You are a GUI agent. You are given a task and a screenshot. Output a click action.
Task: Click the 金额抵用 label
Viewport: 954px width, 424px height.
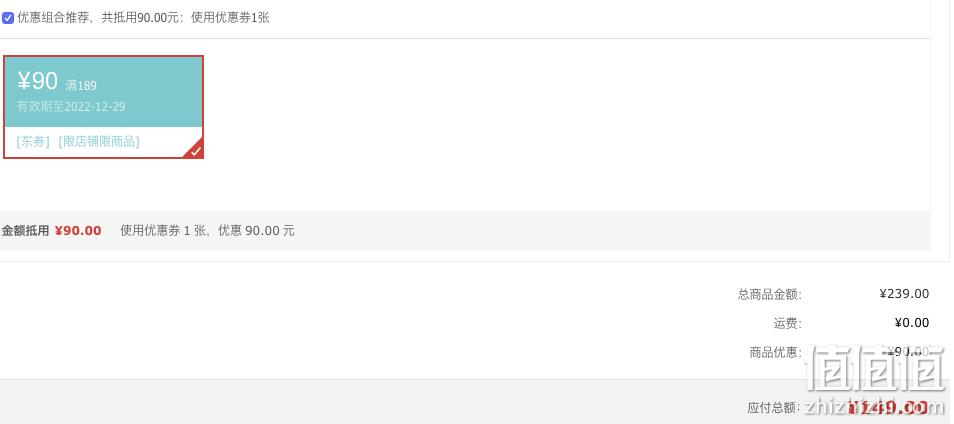[25, 231]
